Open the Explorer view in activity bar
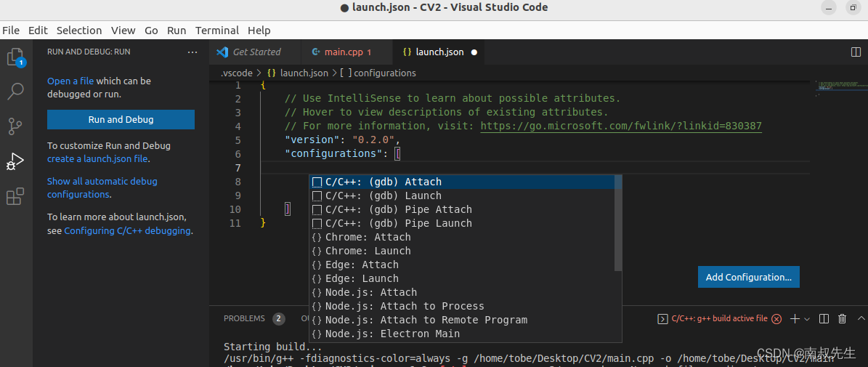 [x=15, y=57]
